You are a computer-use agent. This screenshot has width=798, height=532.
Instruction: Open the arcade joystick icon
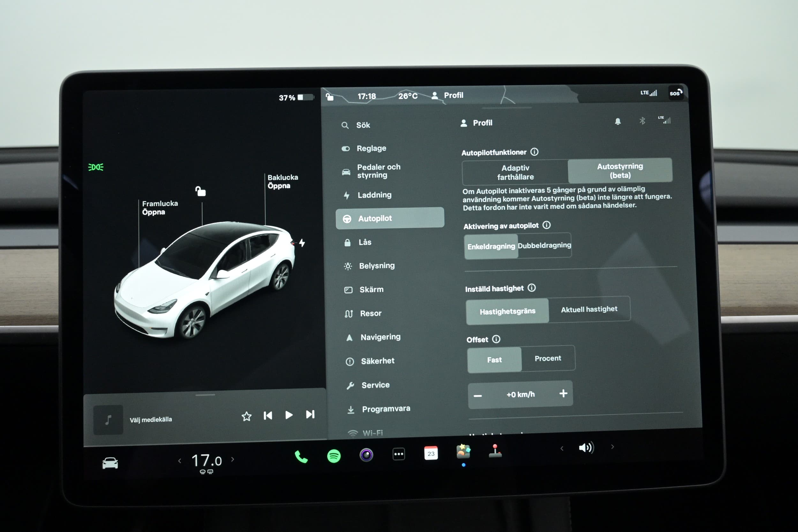[495, 452]
